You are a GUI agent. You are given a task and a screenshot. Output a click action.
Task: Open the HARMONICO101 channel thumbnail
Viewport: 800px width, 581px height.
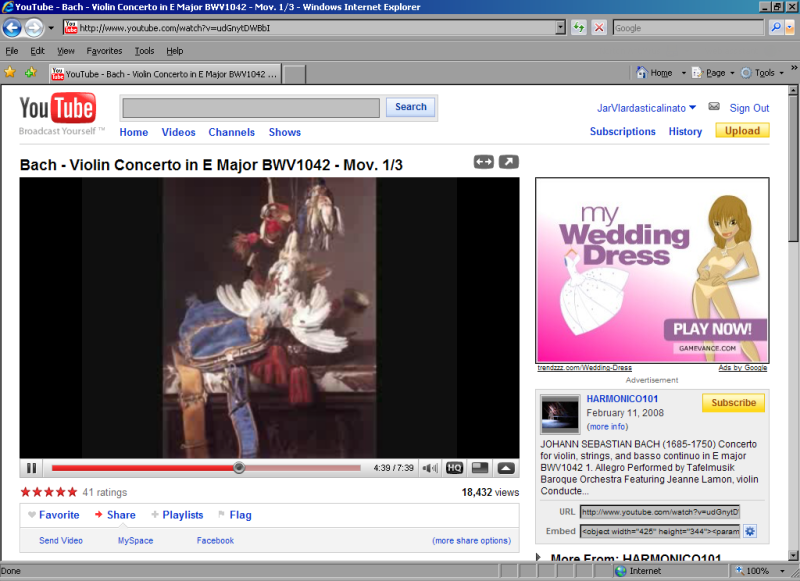click(560, 414)
